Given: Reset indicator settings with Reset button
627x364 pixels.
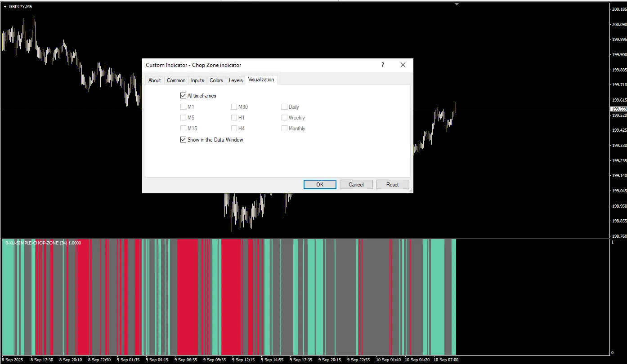Looking at the screenshot, I should tap(392, 185).
